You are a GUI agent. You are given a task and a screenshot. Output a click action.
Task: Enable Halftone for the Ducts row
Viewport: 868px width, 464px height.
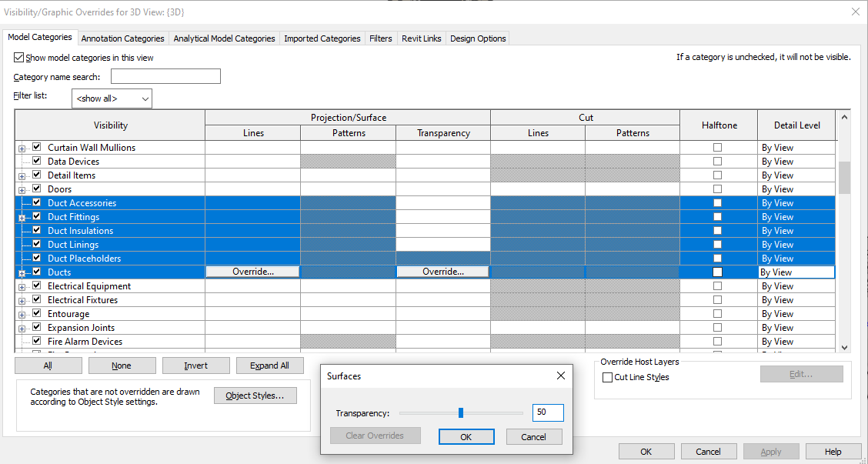coord(717,272)
